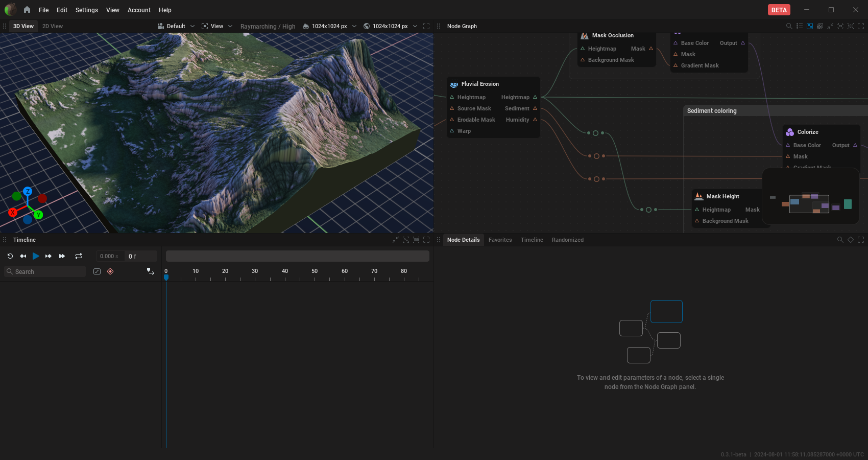Open search in the Node Details panel
This screenshot has height=460, width=868.
[840, 239]
